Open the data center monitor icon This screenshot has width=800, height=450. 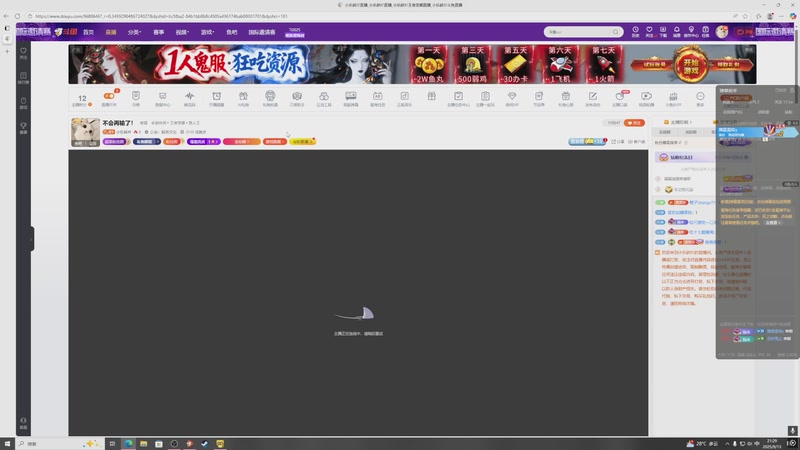(x=163, y=96)
